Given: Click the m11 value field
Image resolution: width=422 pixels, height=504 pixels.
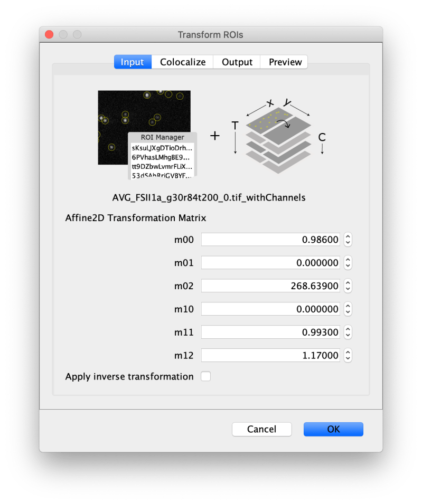Looking at the screenshot, I should click(x=270, y=332).
